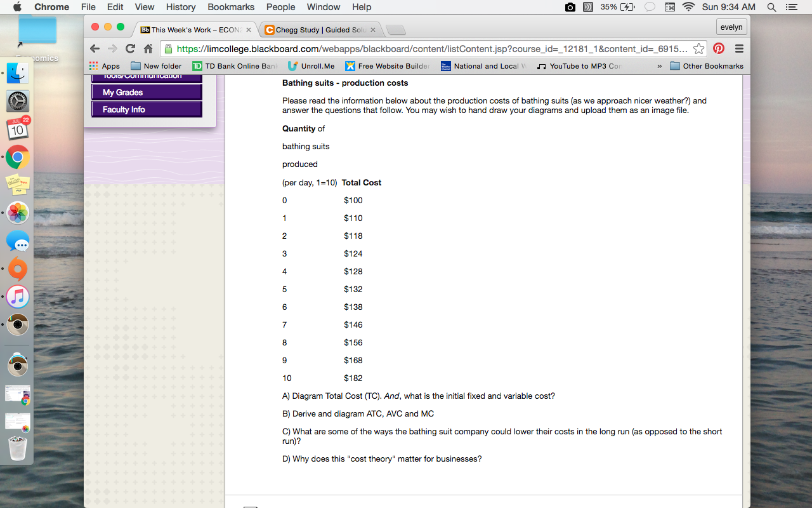Click question A about Total Cost diagram
812x508 pixels.
click(419, 396)
